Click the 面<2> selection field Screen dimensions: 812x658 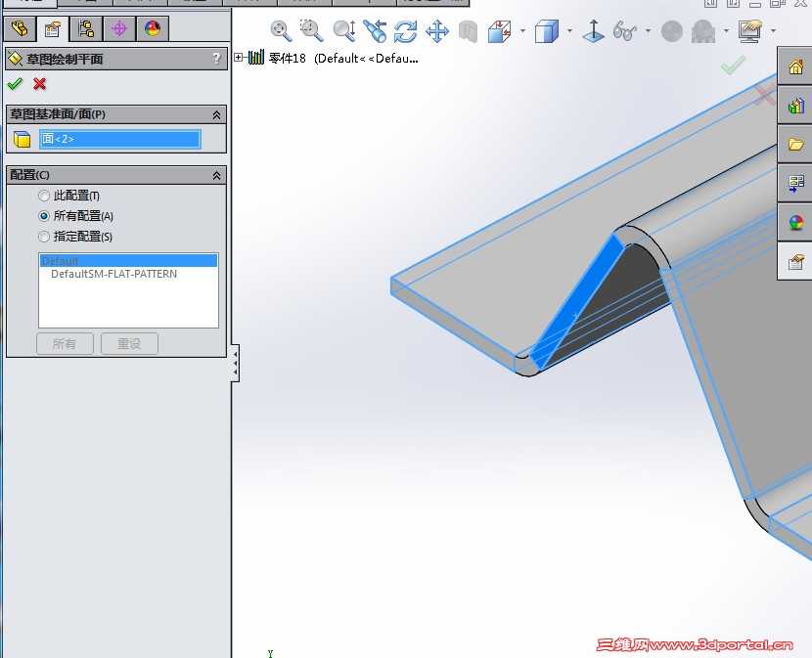(120, 139)
